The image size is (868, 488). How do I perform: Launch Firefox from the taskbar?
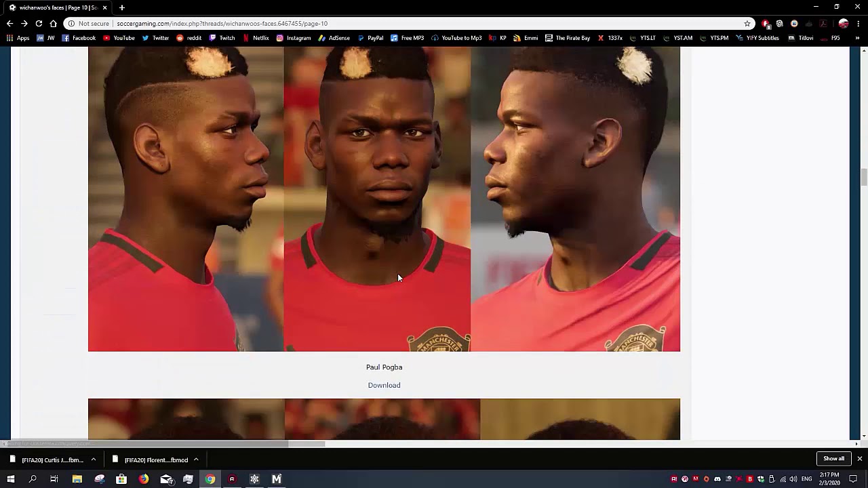(x=144, y=479)
